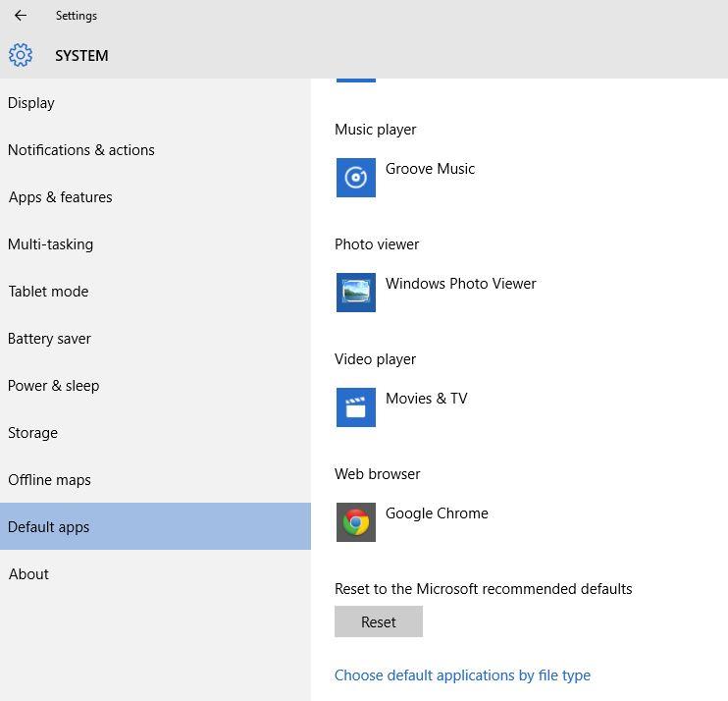Click the Movies & TV icon
The width and height of the screenshot is (728, 701).
[355, 406]
